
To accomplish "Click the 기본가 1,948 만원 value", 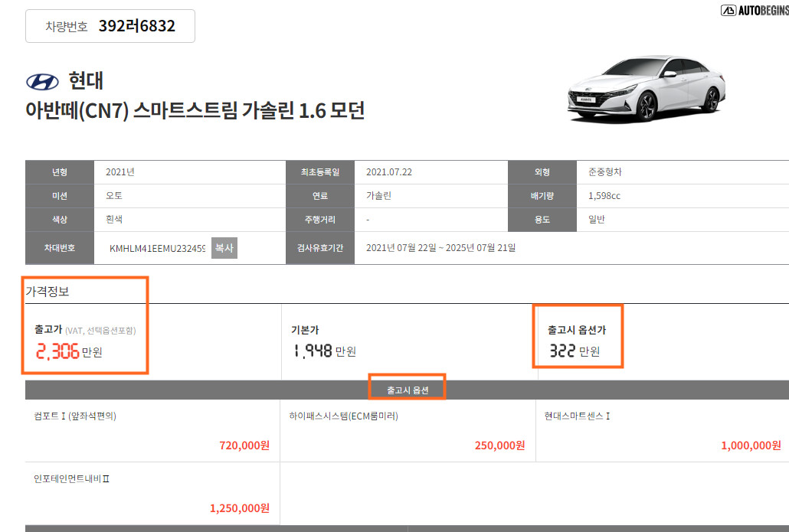I will point(325,351).
